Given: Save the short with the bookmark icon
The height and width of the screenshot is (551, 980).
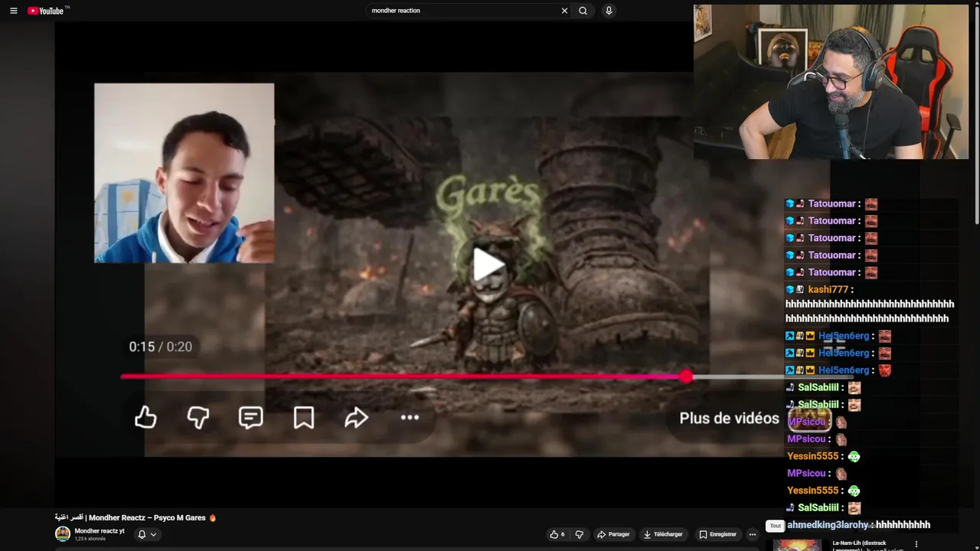Looking at the screenshot, I should tap(304, 417).
